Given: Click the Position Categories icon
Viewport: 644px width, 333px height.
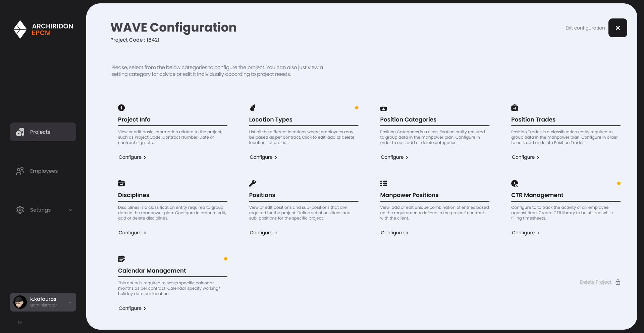Looking at the screenshot, I should [x=383, y=108].
